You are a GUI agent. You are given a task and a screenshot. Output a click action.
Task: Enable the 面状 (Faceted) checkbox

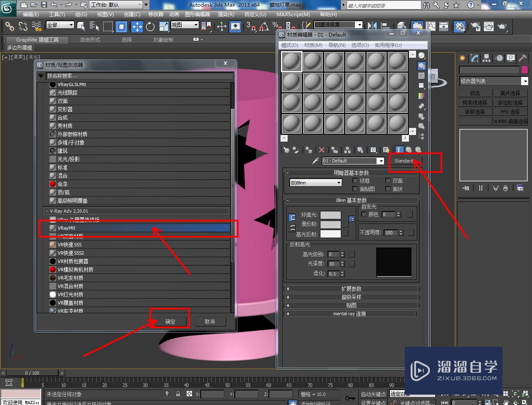pos(388,189)
